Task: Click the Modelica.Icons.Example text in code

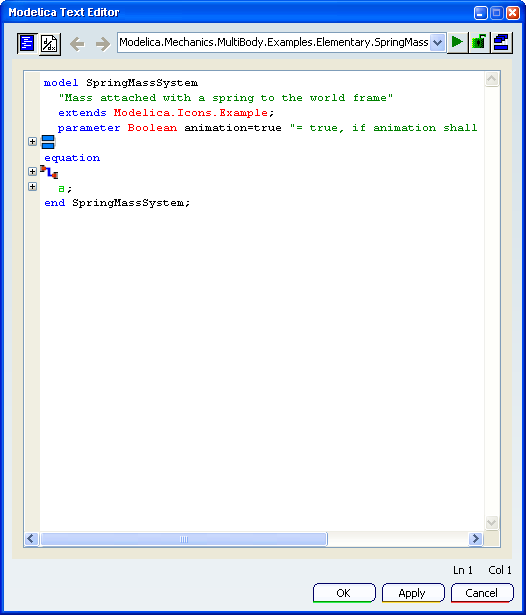Action: coord(191,113)
